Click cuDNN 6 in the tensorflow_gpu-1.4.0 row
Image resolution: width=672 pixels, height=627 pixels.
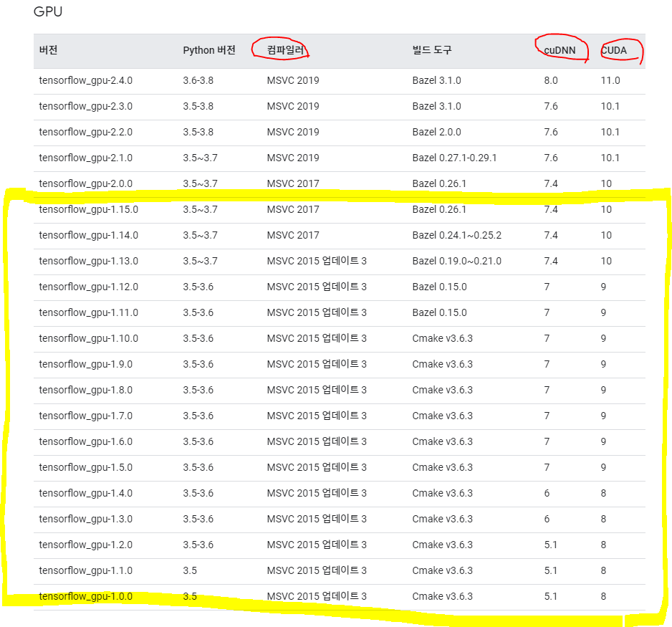click(547, 493)
